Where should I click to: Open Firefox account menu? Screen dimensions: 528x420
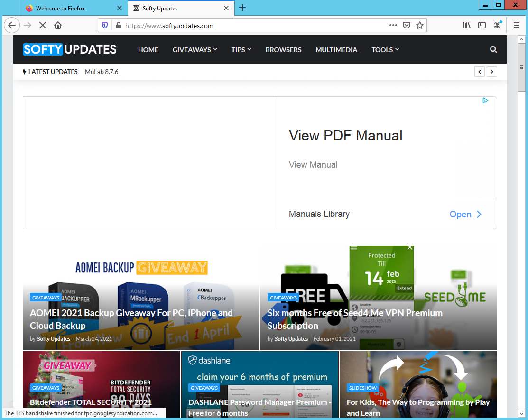pos(497,25)
